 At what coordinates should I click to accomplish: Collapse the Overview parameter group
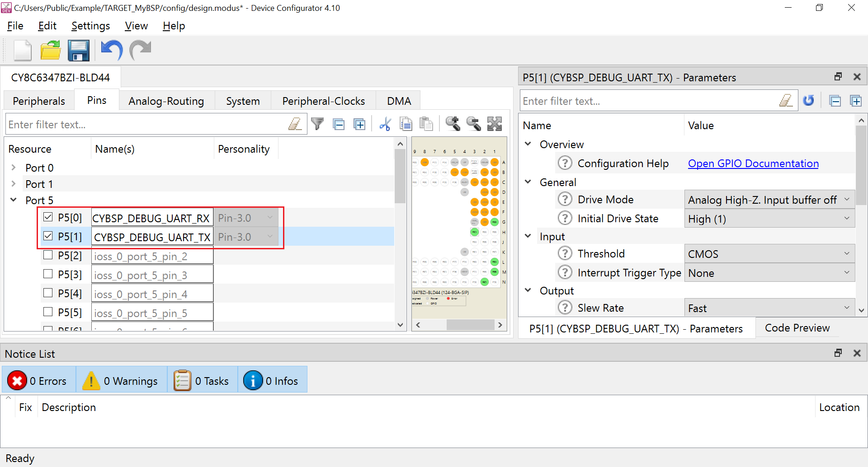(x=528, y=144)
